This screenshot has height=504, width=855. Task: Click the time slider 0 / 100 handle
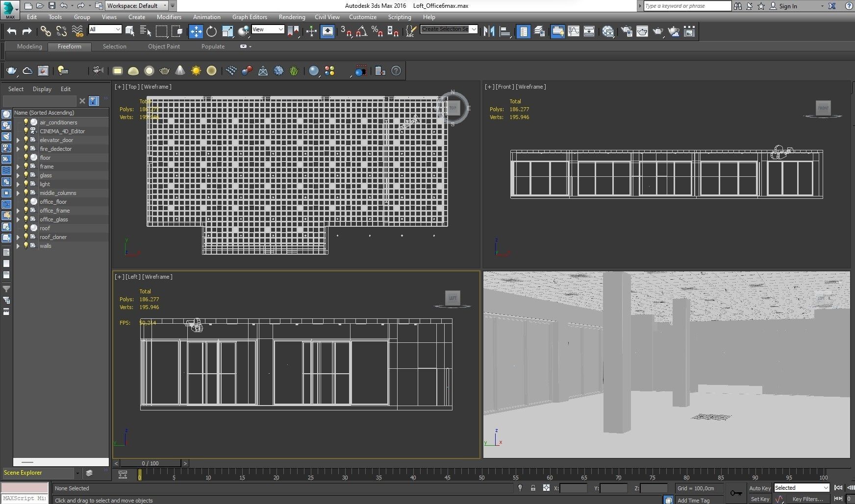[150, 463]
